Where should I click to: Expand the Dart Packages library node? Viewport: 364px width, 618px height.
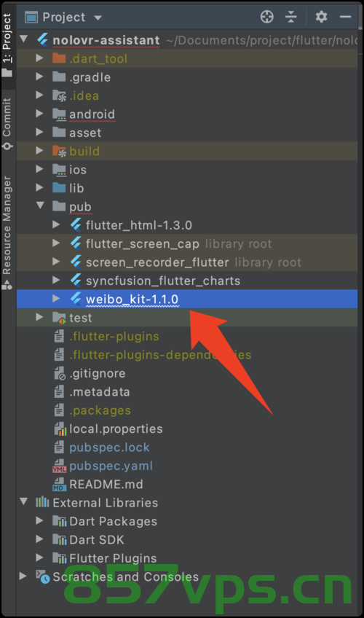tap(39, 520)
